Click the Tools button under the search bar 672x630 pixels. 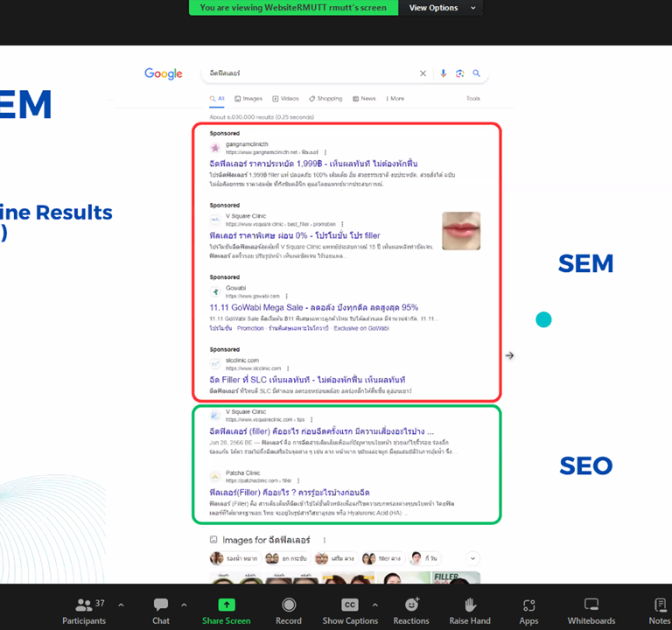point(473,99)
